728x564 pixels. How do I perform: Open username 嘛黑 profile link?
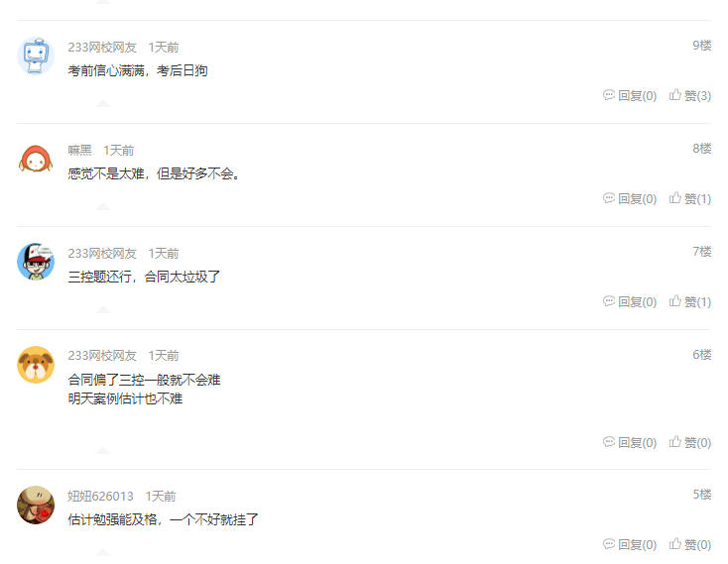(80, 151)
